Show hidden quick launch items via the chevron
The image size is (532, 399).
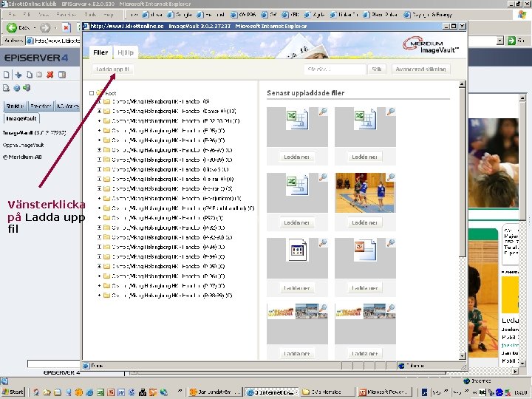click(x=180, y=391)
